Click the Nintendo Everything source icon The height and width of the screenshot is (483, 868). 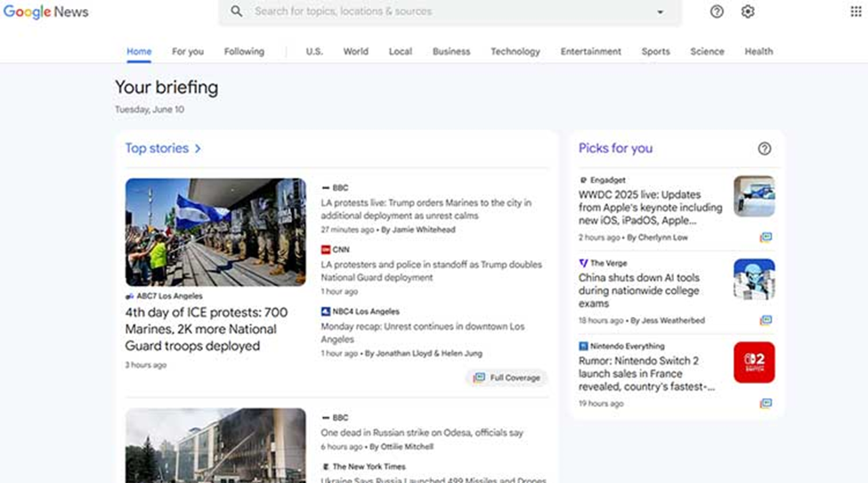[x=583, y=346]
